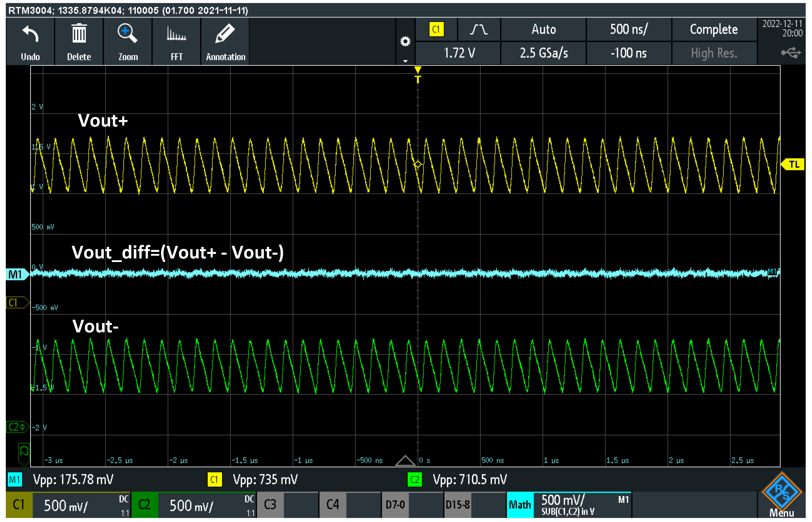Click the M1 Vpp measurement readout

click(73, 480)
